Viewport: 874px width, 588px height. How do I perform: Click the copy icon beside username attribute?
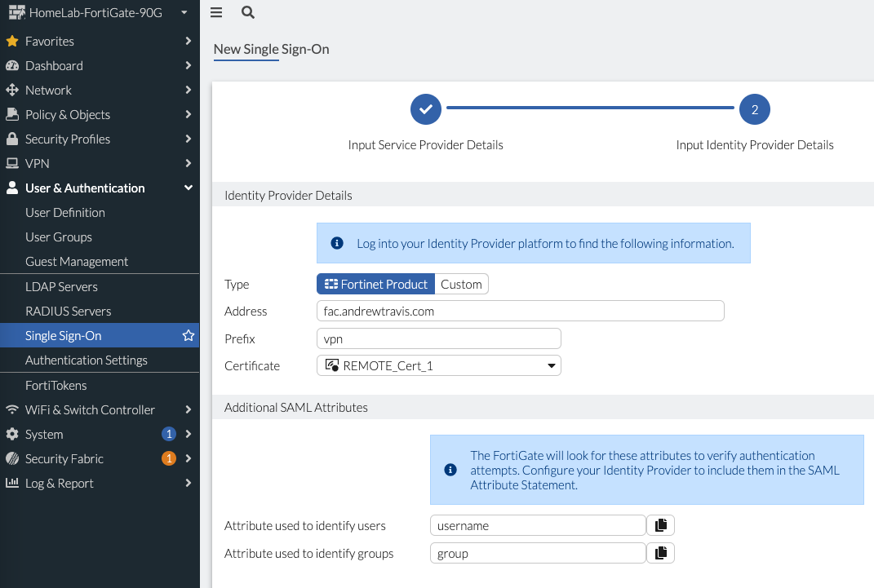660,525
